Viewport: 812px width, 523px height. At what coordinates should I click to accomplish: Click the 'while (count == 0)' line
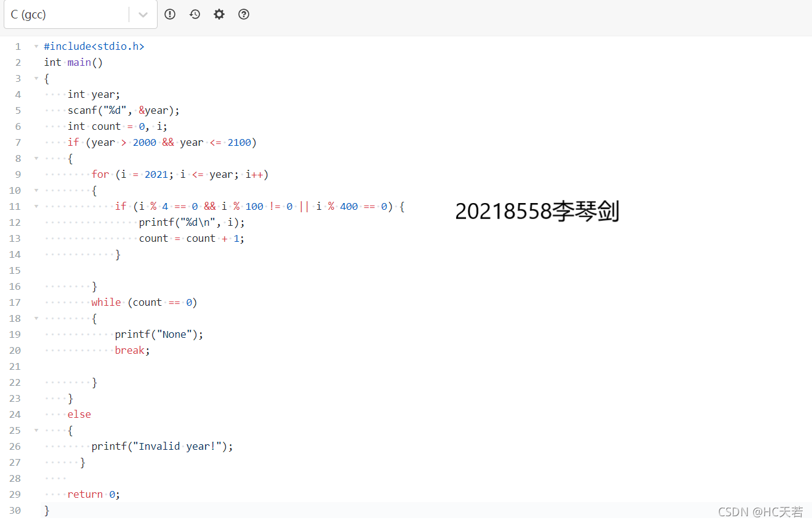[144, 302]
